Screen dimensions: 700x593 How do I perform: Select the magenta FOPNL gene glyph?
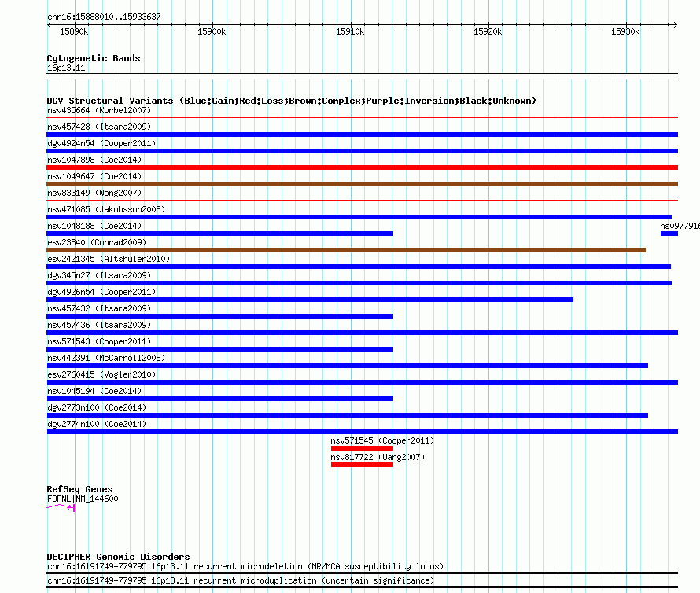61,508
